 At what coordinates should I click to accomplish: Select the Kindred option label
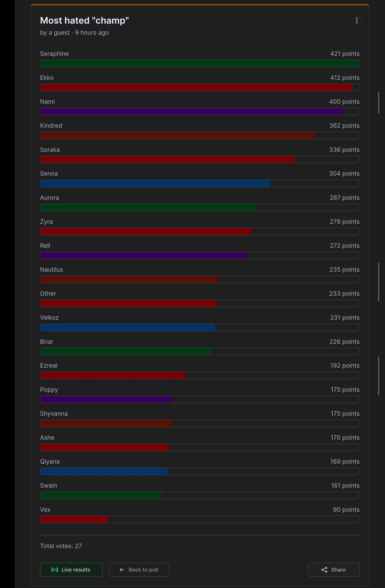[51, 126]
